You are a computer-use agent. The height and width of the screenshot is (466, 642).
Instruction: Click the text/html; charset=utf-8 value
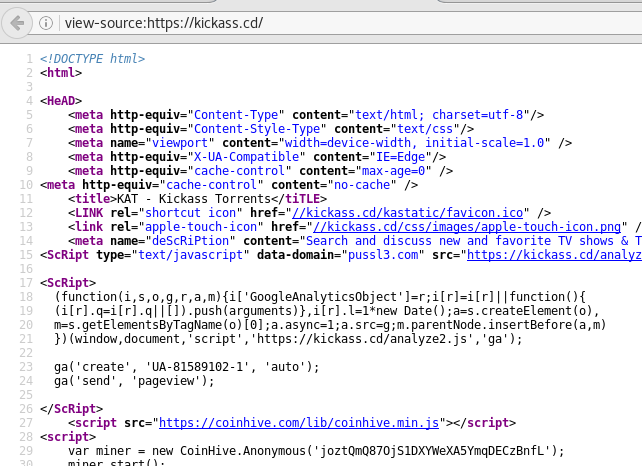[x=439, y=115]
